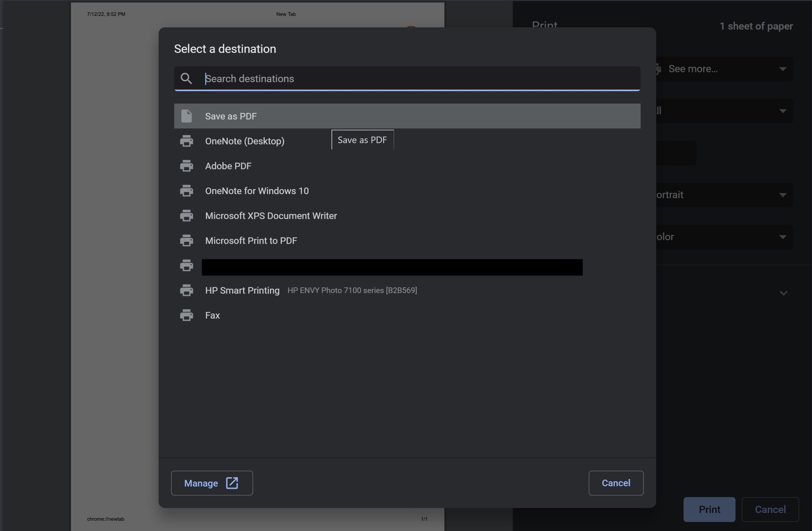Open Manage printers link button
This screenshot has height=531, width=812.
[212, 483]
